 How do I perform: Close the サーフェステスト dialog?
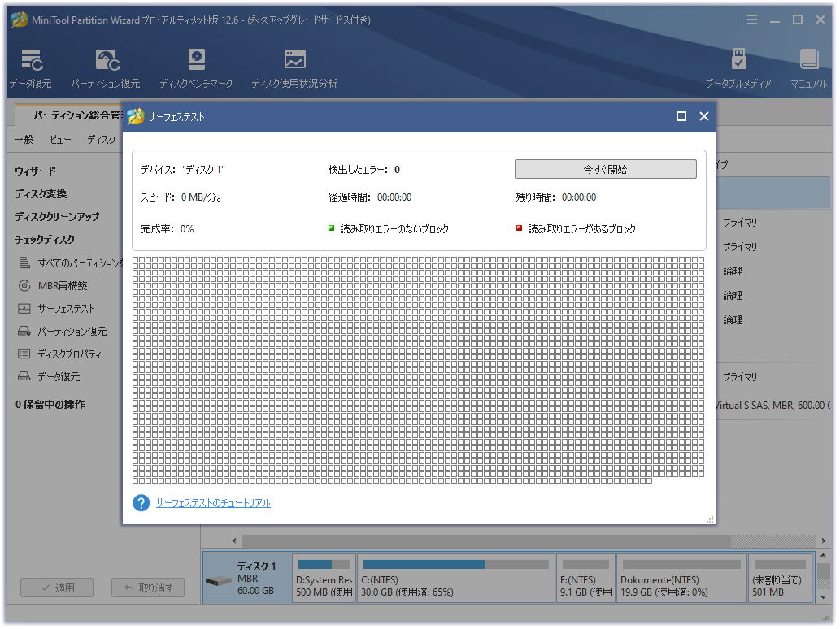(704, 116)
